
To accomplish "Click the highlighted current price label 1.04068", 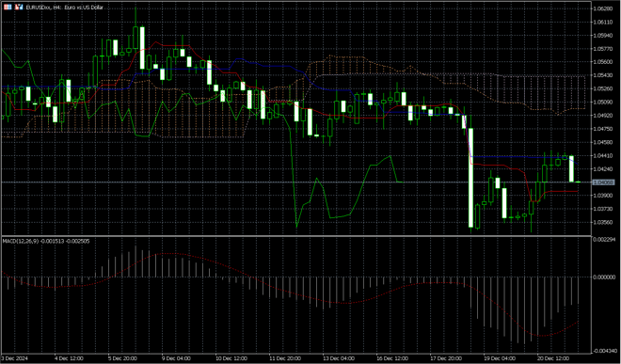I will (x=603, y=182).
